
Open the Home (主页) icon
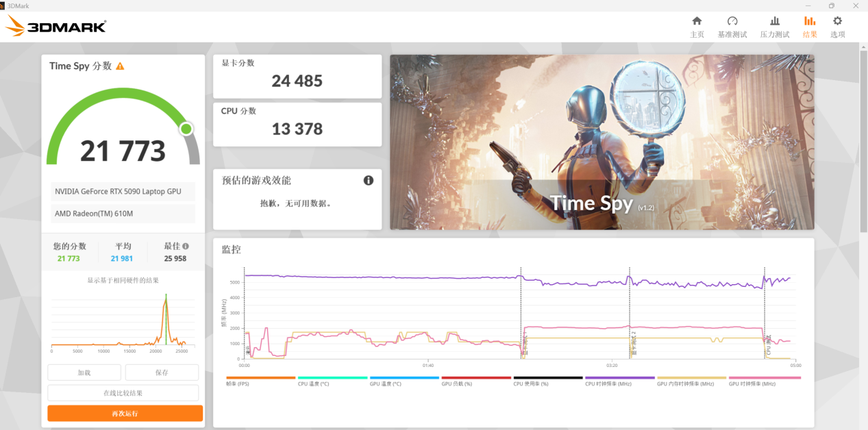pos(697,21)
